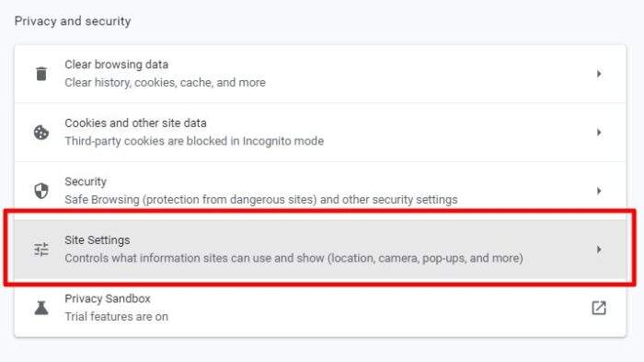Expand the Clear browsing data arrow
Viewport: 644px width, 362px height.
pyautogui.click(x=599, y=74)
